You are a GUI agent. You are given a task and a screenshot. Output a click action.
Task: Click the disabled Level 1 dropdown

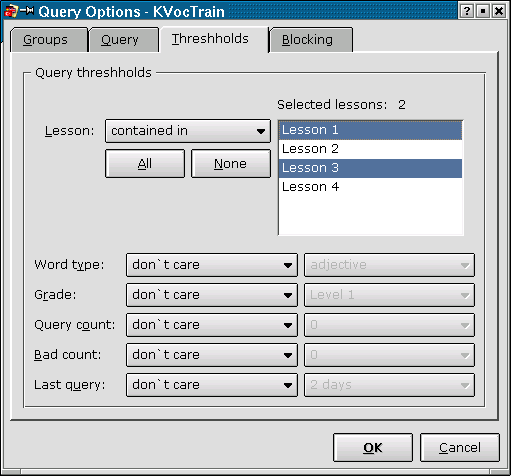tap(389, 295)
